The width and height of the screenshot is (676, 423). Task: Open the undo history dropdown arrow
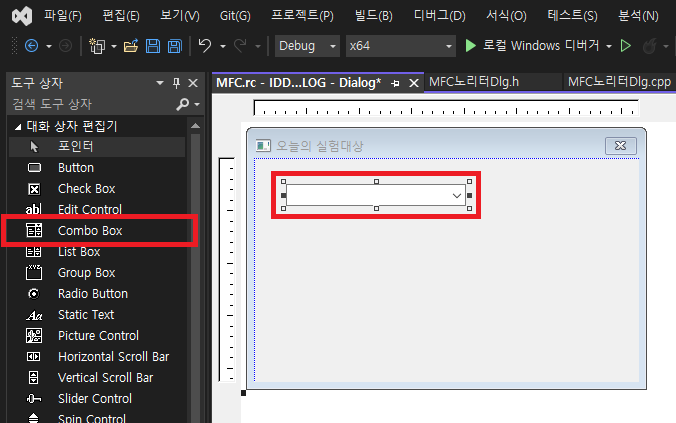coord(223,46)
